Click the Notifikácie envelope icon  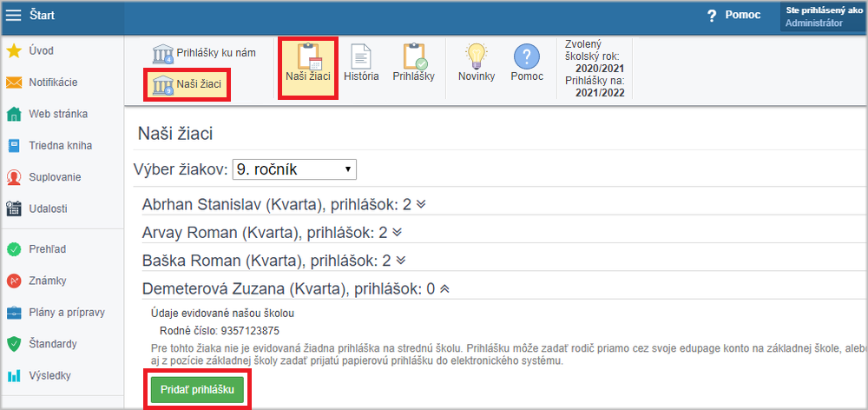13,83
